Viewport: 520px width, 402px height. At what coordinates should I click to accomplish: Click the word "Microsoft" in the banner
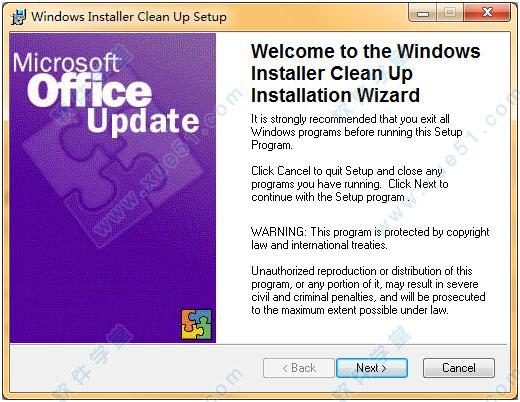[x=66, y=62]
